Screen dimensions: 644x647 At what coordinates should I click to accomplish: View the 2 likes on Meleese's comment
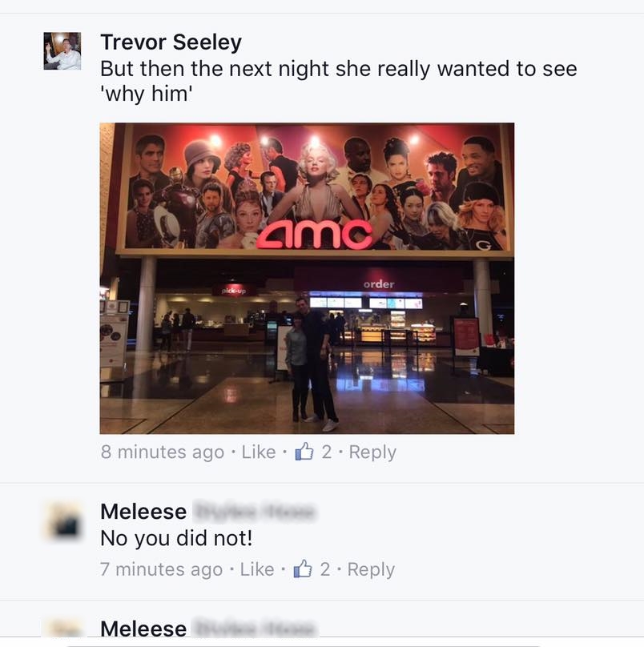tap(325, 569)
